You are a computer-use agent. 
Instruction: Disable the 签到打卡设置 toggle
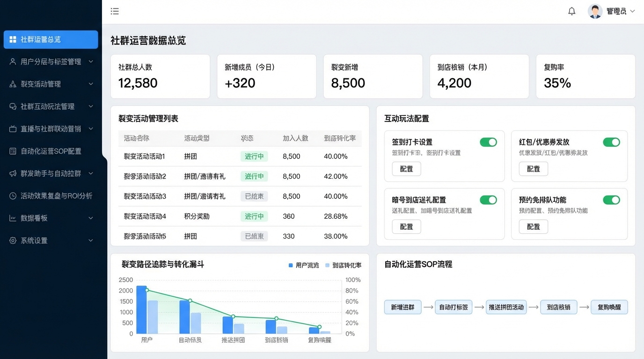(x=488, y=142)
